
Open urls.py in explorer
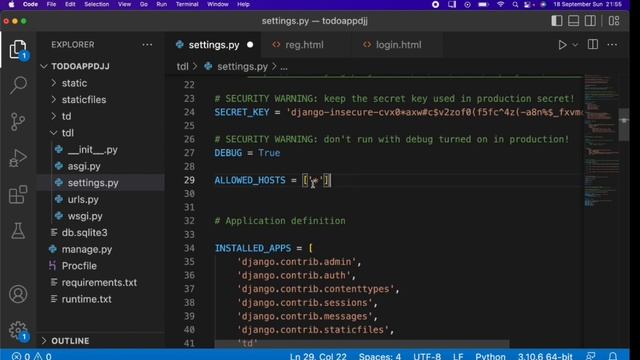(83, 200)
